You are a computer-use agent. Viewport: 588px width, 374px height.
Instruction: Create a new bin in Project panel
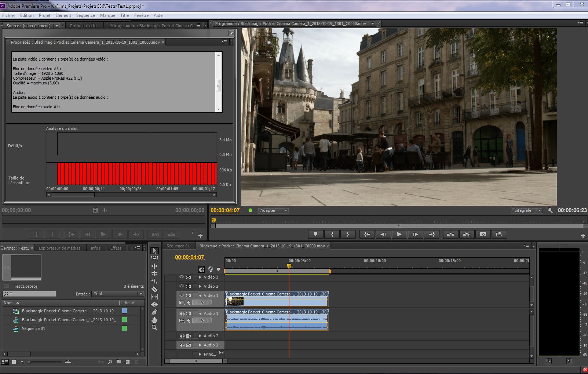119,362
